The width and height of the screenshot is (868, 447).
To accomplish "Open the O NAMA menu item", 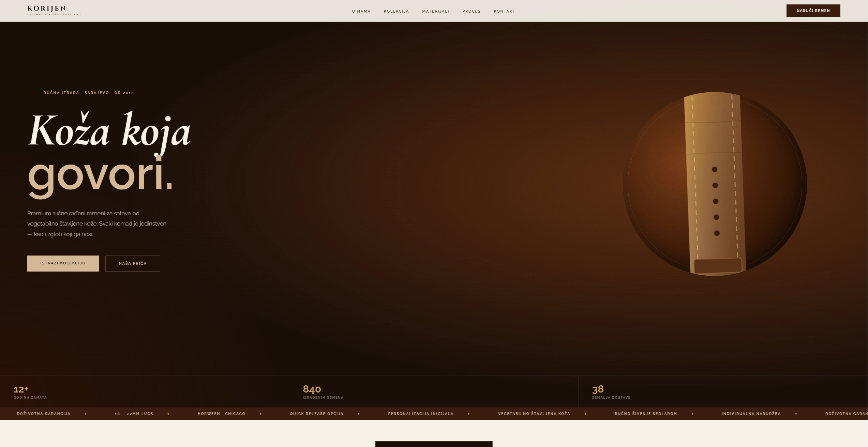I will pyautogui.click(x=361, y=11).
